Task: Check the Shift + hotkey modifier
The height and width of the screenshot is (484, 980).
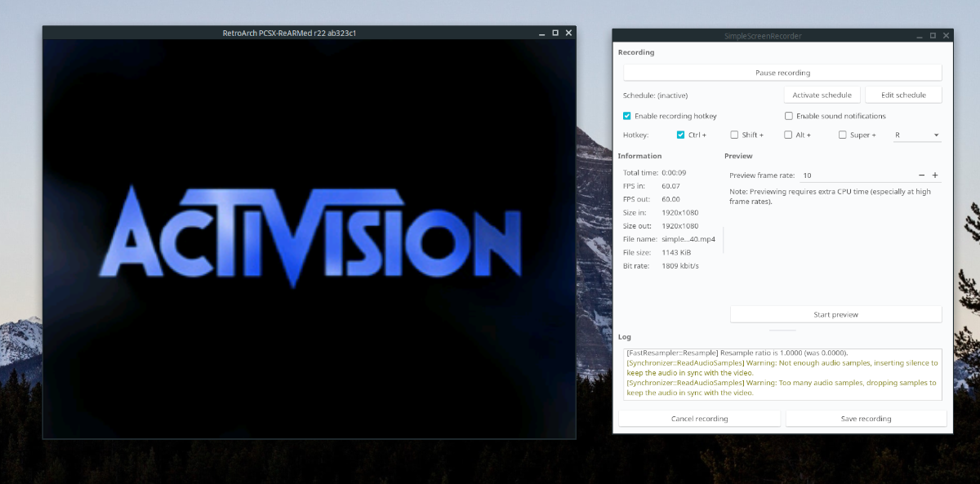Action: [735, 135]
